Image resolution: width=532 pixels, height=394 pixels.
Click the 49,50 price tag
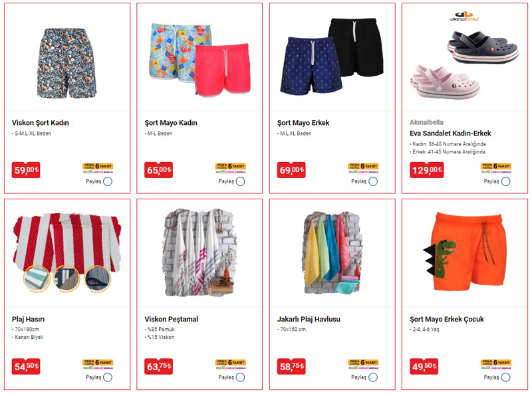click(x=424, y=366)
